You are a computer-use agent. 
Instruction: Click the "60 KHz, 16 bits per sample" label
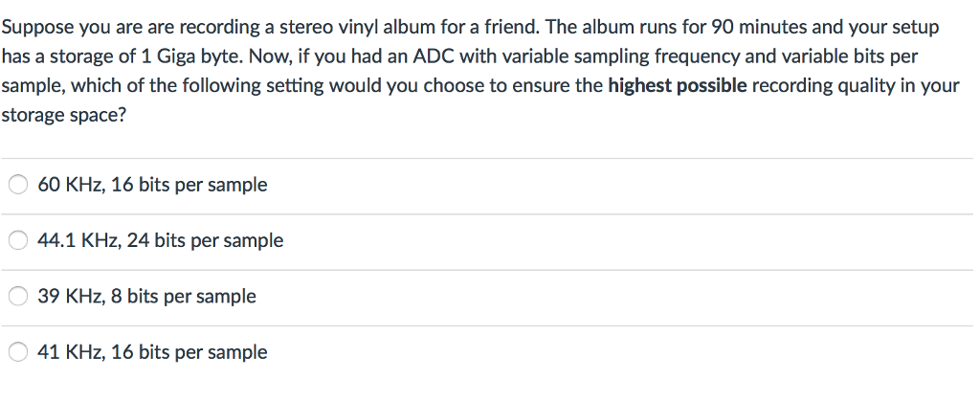click(152, 185)
